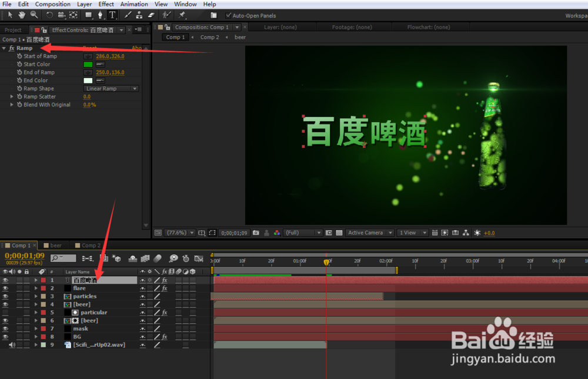The image size is (588, 379).
Task: Select the Hand tool
Action: [22, 15]
